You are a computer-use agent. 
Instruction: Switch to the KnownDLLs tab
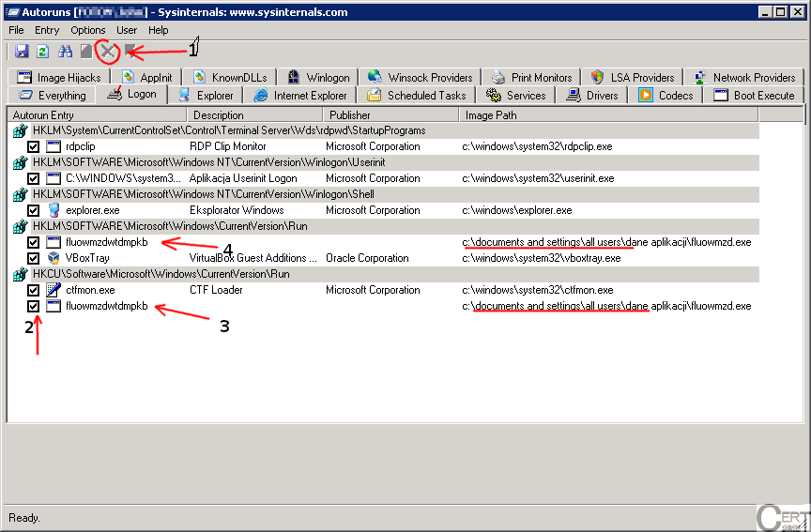(230, 78)
